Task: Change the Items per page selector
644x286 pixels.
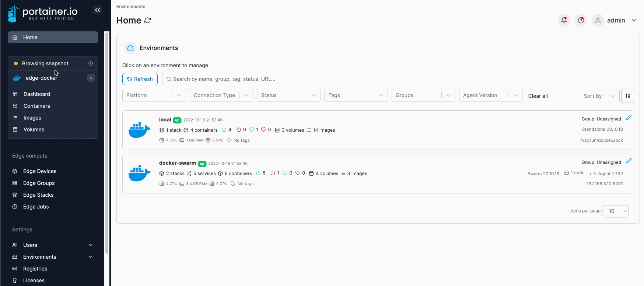Action: 615,211
